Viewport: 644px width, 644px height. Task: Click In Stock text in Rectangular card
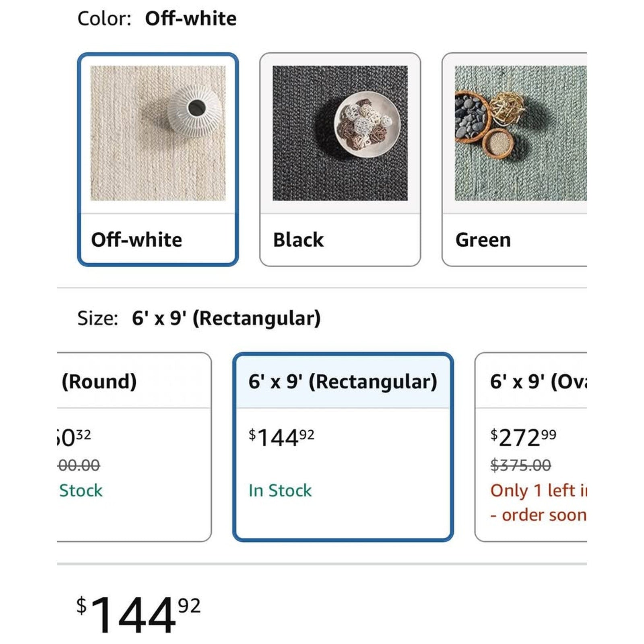(280, 491)
